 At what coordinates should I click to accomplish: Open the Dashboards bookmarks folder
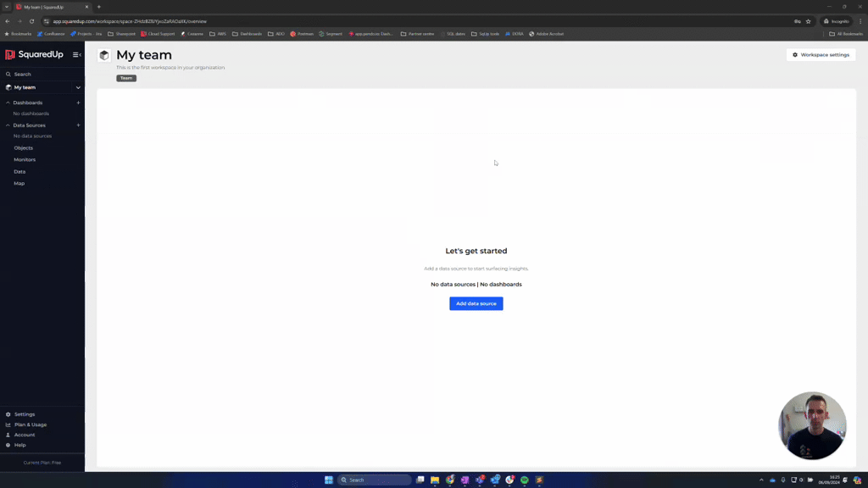(x=247, y=34)
